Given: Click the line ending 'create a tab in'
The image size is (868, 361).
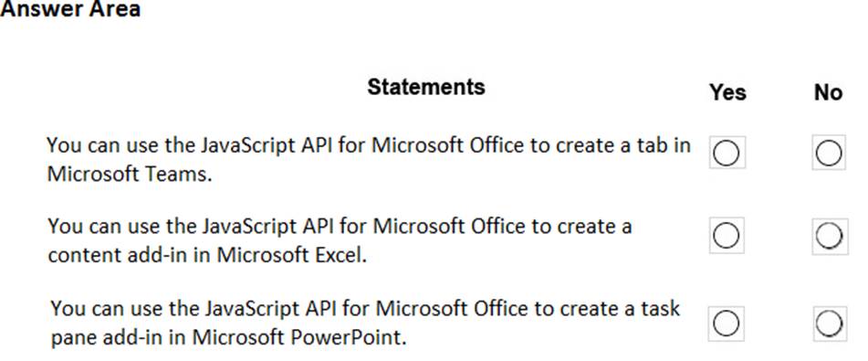Looking at the screenshot, I should pos(369,145).
